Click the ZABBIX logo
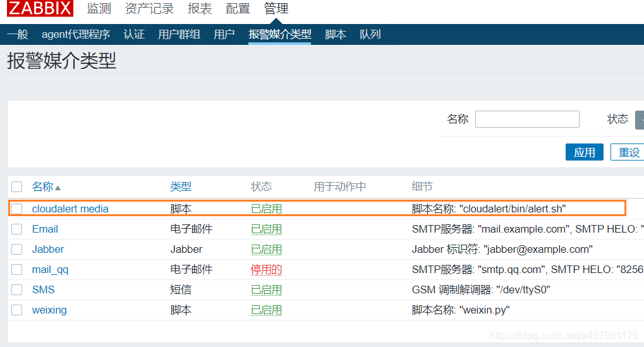644x347 pixels. click(x=40, y=8)
